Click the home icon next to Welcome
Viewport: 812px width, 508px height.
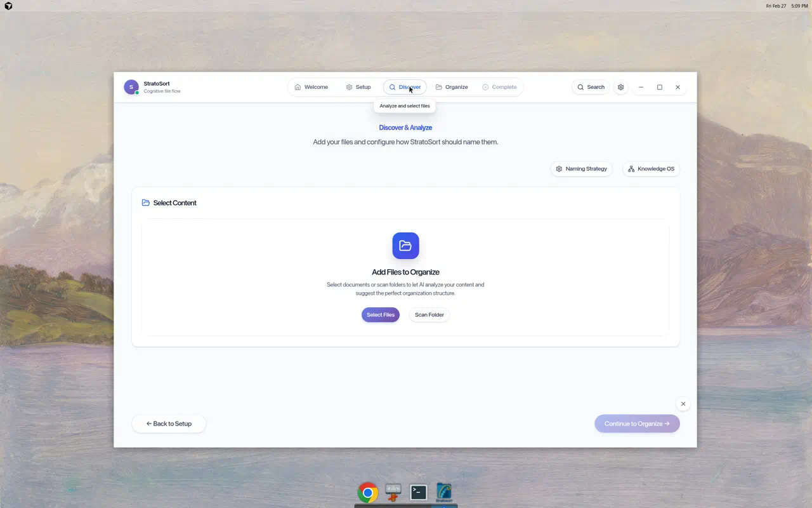[x=298, y=87]
